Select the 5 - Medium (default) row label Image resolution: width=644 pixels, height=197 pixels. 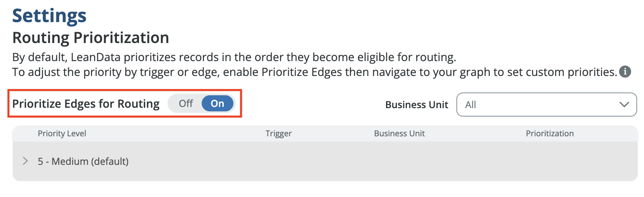click(x=83, y=161)
